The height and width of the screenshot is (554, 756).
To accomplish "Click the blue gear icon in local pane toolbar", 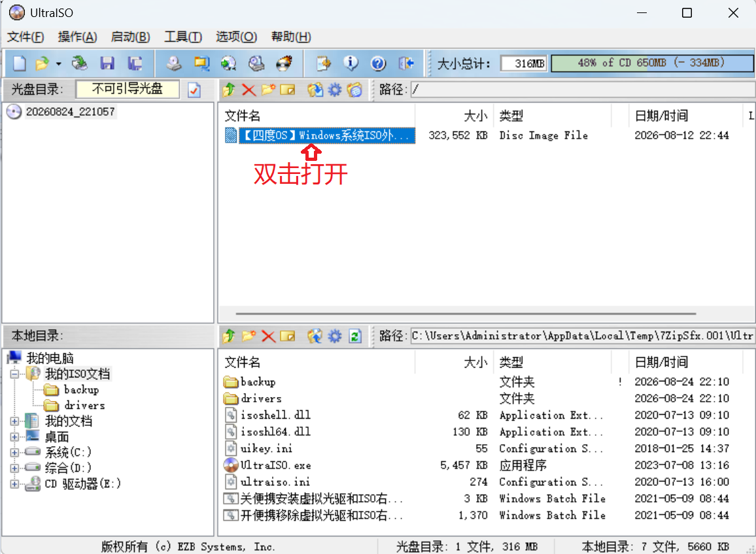I will (x=335, y=336).
